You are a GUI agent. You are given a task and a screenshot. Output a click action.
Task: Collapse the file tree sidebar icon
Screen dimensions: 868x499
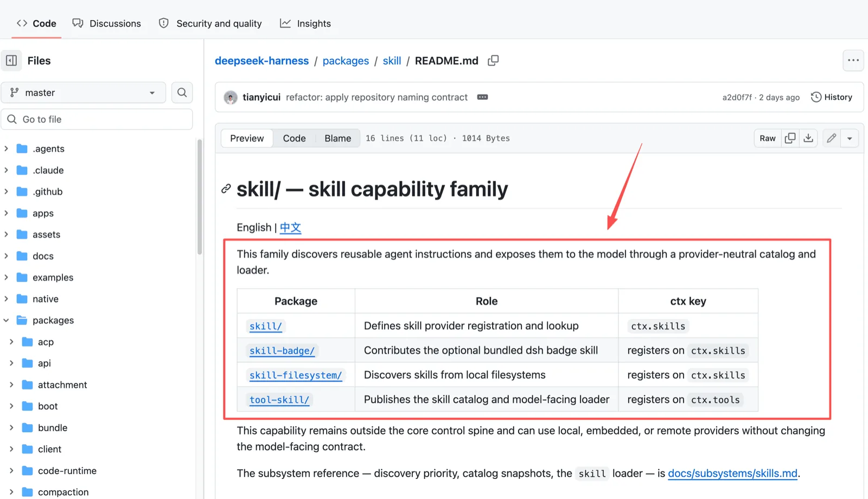click(11, 61)
